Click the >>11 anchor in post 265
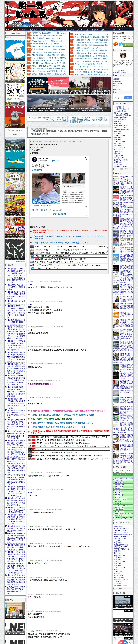This screenshot has width=138, height=644. tap(30, 493)
